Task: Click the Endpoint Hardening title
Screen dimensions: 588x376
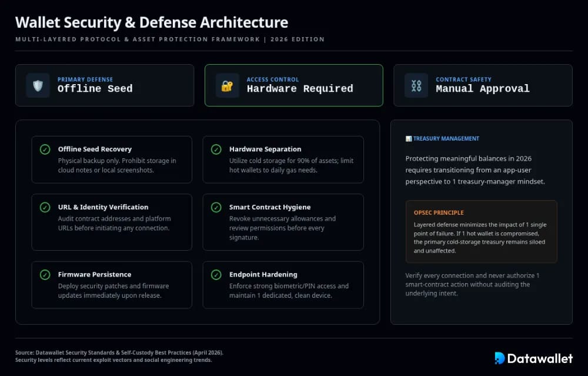Action: [x=263, y=275]
